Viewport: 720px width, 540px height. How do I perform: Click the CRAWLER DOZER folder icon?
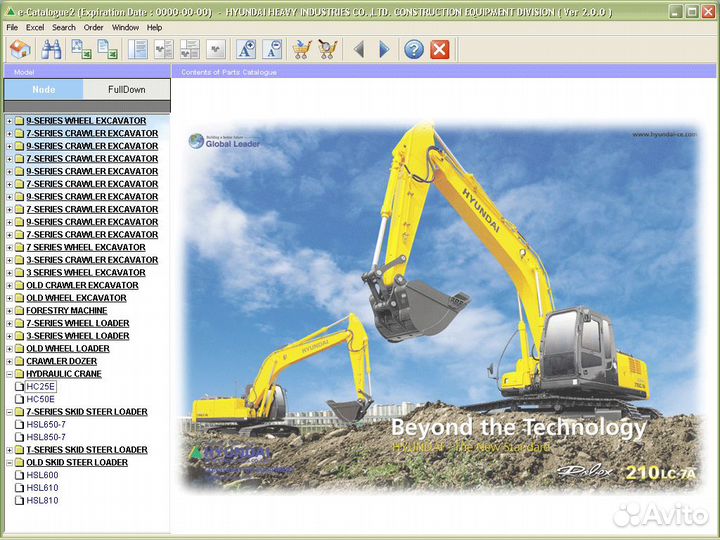click(x=19, y=361)
